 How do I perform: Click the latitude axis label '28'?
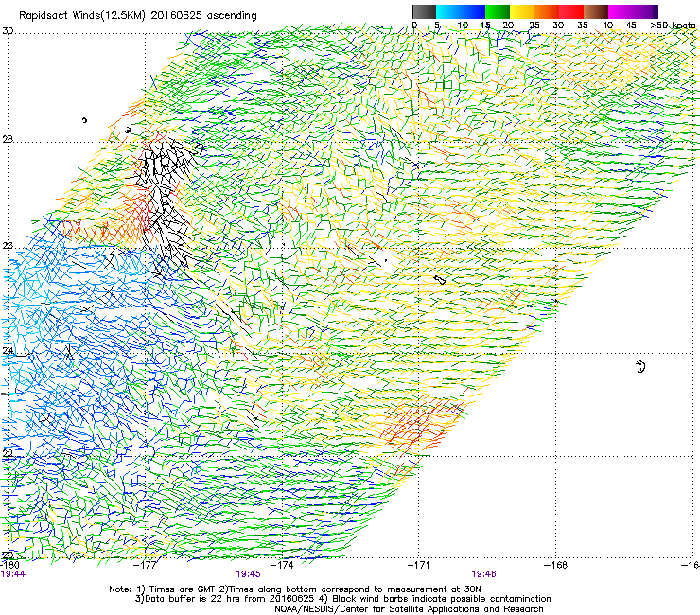point(8,139)
